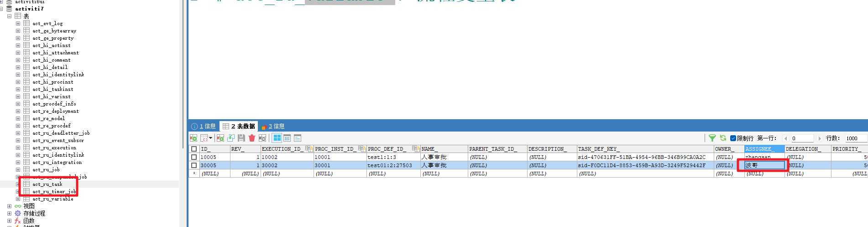Switch to form view icon in toolbar

click(x=287, y=138)
